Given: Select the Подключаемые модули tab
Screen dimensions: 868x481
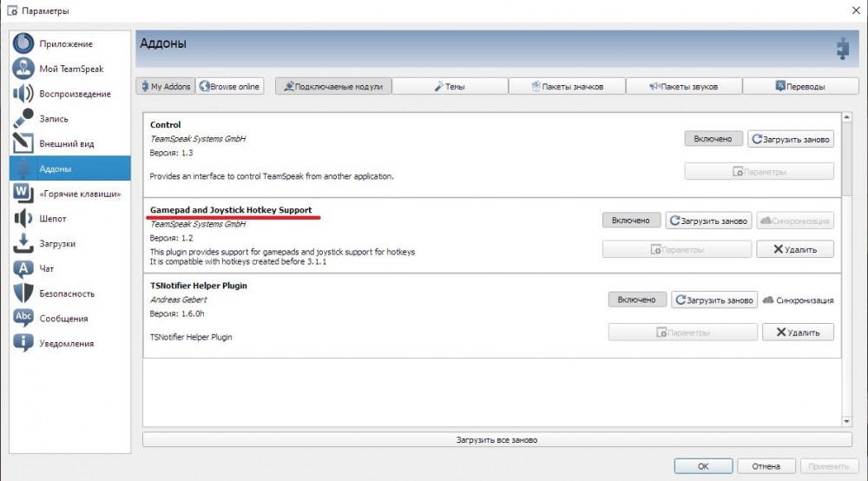Looking at the screenshot, I should [x=333, y=86].
